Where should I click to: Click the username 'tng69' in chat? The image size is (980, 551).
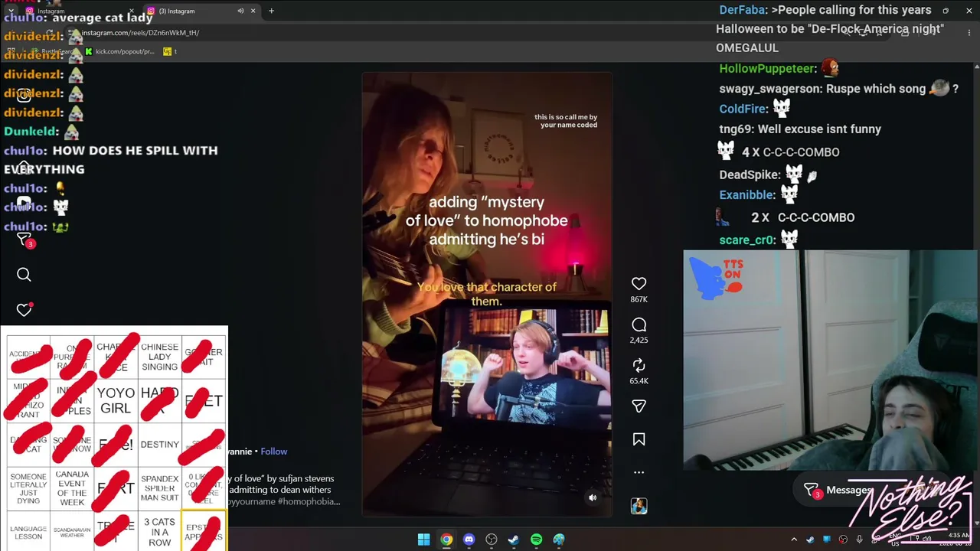pyautogui.click(x=737, y=129)
